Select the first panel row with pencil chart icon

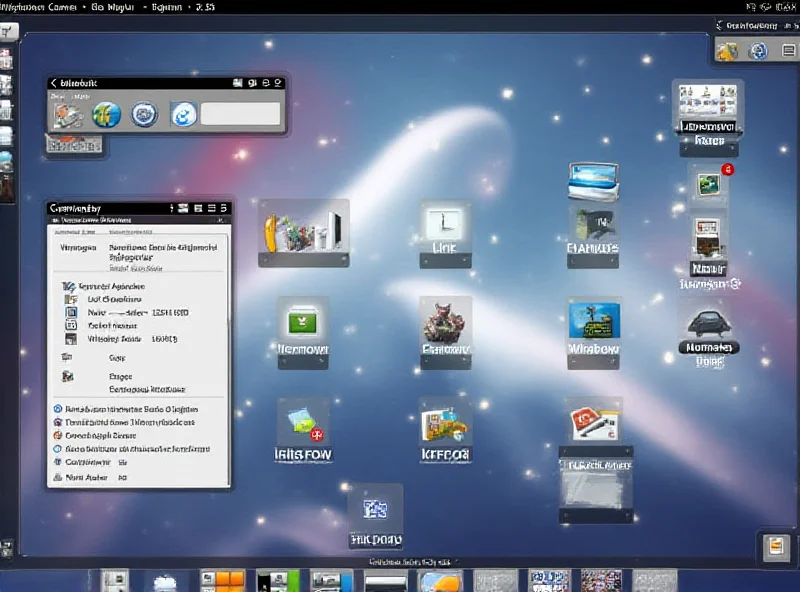point(104,286)
